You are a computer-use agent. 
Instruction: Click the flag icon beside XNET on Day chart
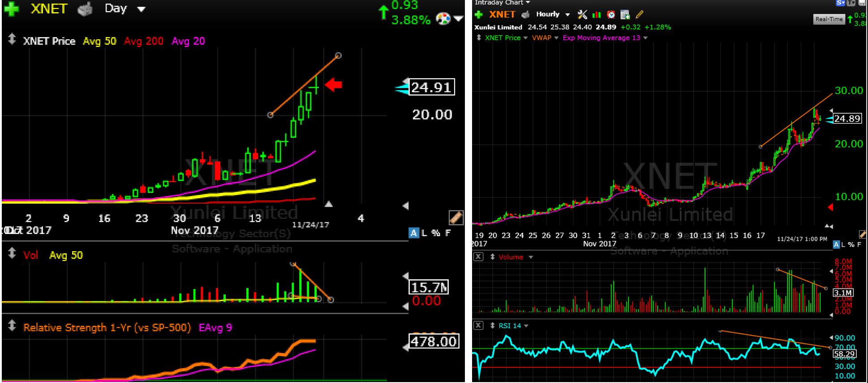tap(85, 9)
